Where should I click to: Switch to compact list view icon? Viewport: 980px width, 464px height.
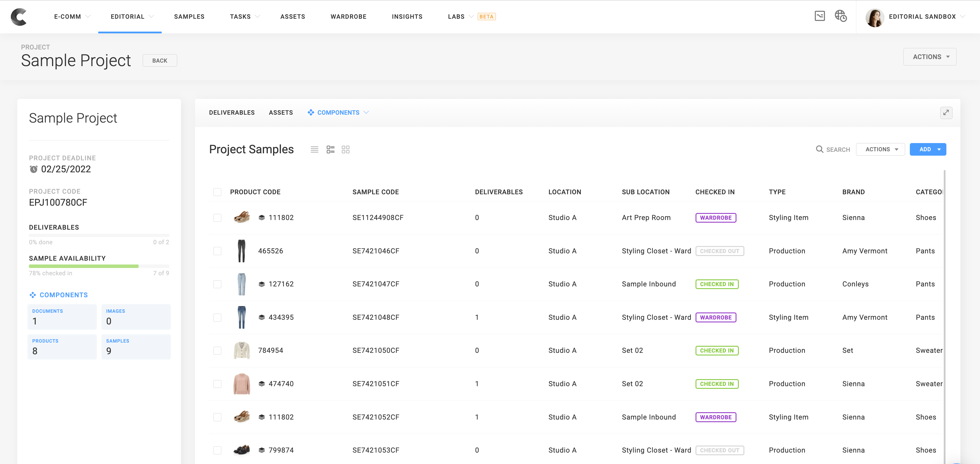click(x=314, y=149)
